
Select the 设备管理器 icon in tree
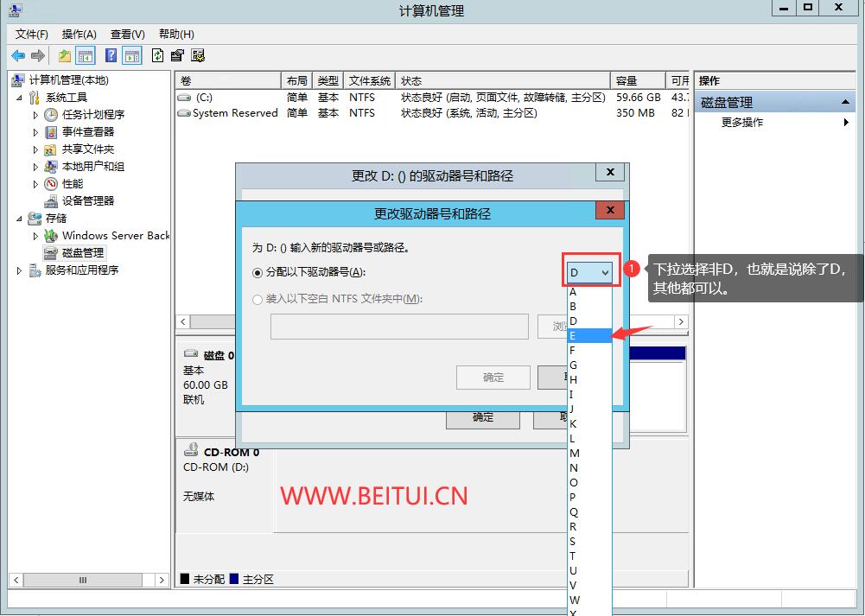click(51, 201)
